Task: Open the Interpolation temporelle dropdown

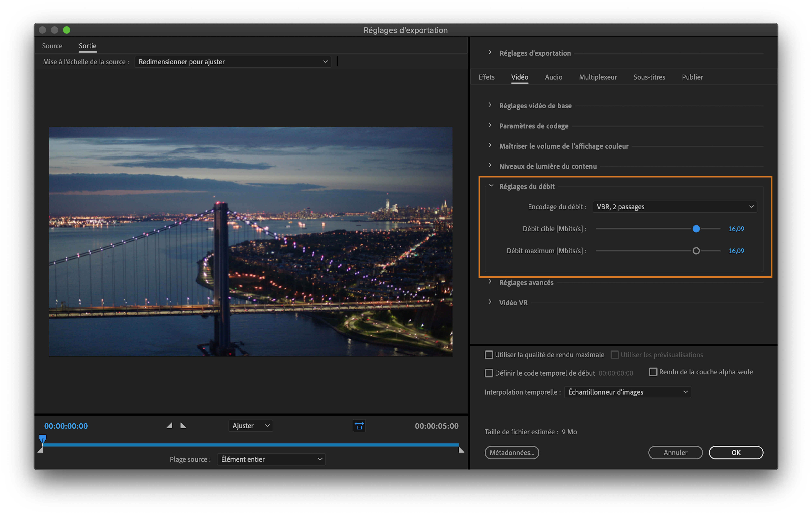Action: (627, 392)
